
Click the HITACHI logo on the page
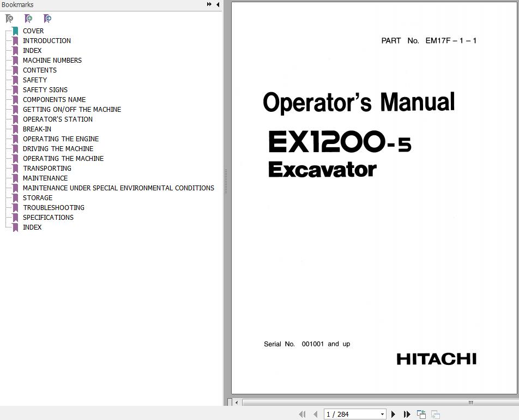click(x=437, y=359)
